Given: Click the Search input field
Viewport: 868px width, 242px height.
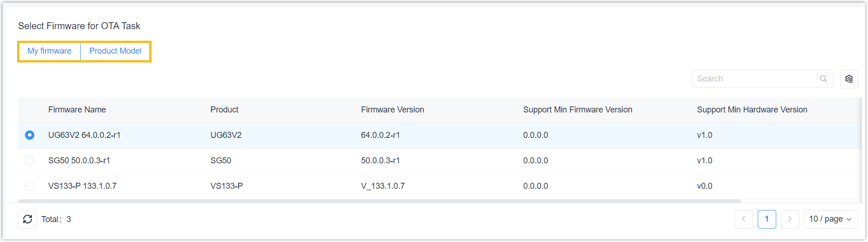Looking at the screenshot, I should click(x=755, y=79).
